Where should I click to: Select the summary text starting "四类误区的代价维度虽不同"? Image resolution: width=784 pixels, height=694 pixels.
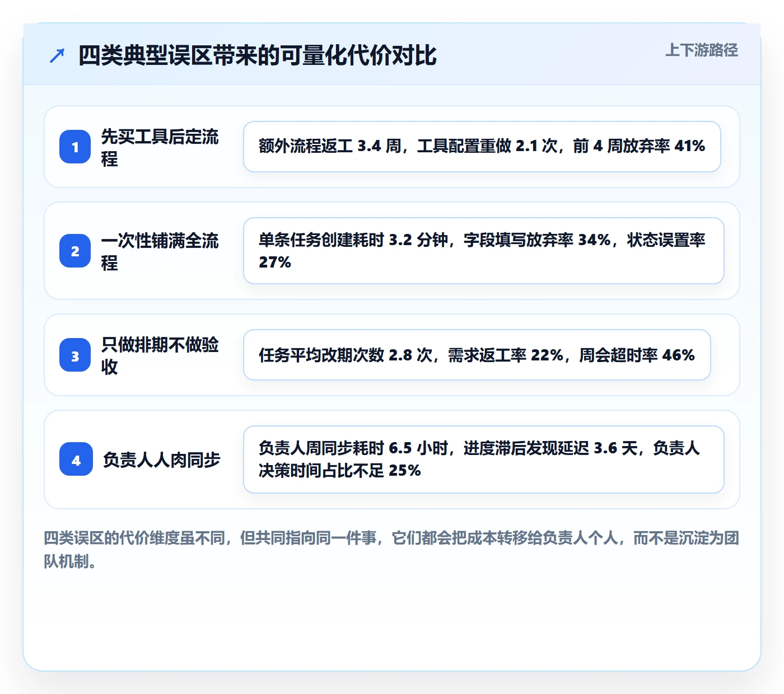click(392, 550)
